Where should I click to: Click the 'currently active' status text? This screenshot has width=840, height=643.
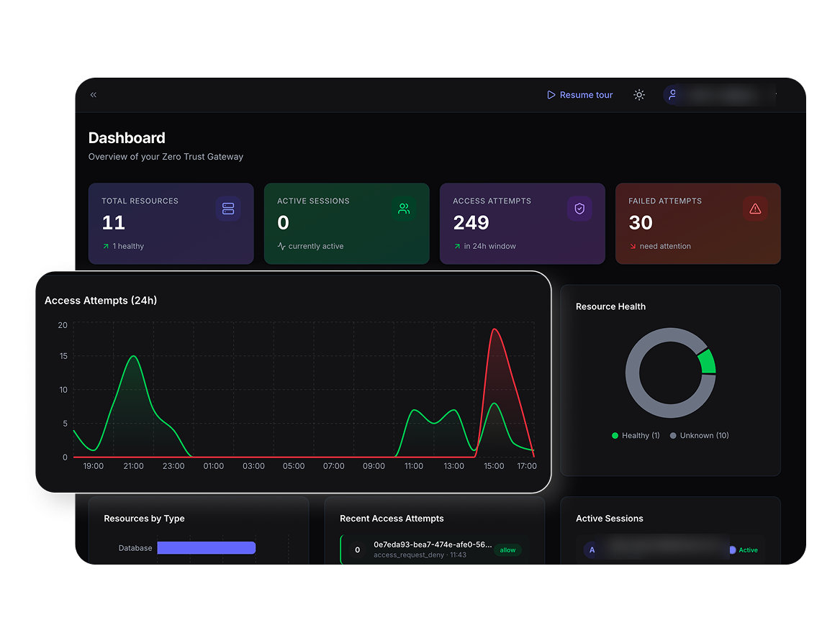point(316,246)
